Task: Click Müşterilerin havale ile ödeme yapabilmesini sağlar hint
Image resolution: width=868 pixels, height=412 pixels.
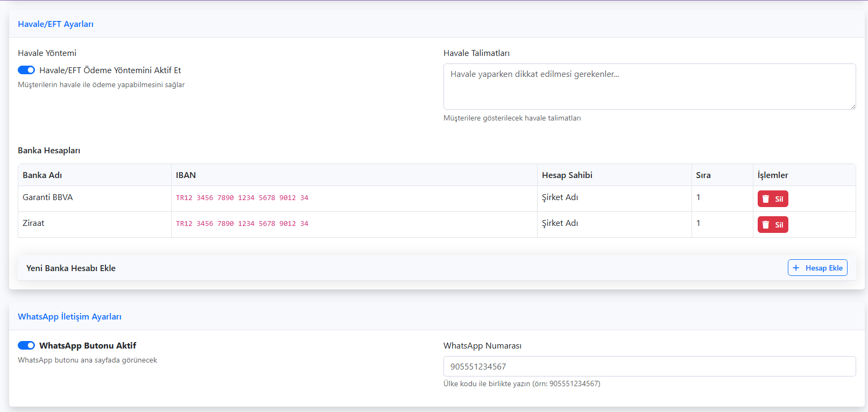Action: click(x=101, y=85)
